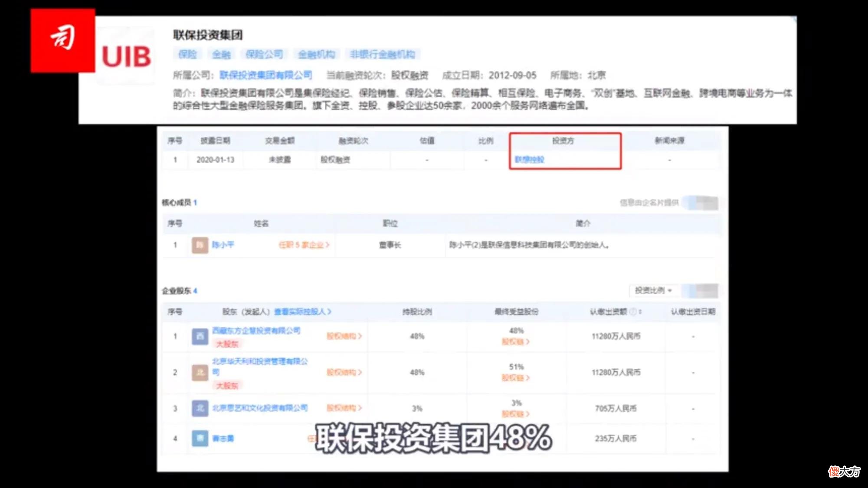The height and width of the screenshot is (488, 868).
Task: Click the 成立日期 2012-09-05 text
Action: tap(489, 75)
